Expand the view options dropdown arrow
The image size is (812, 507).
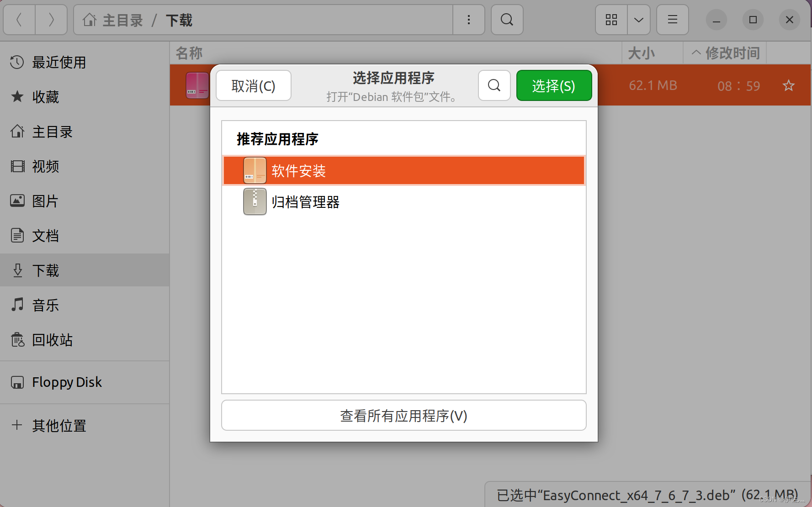639,20
